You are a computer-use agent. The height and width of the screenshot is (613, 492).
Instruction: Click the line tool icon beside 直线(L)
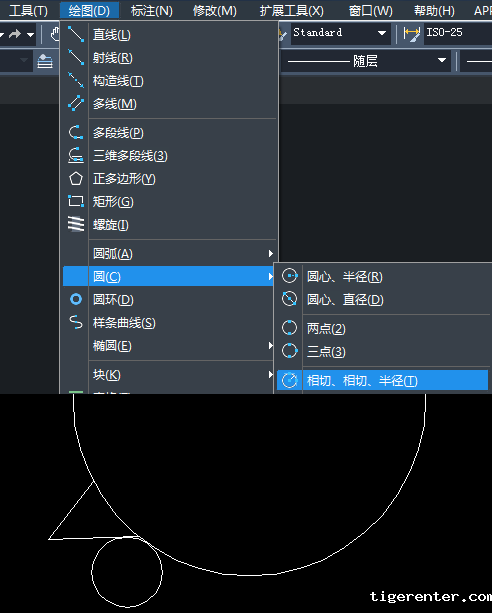pyautogui.click(x=75, y=34)
